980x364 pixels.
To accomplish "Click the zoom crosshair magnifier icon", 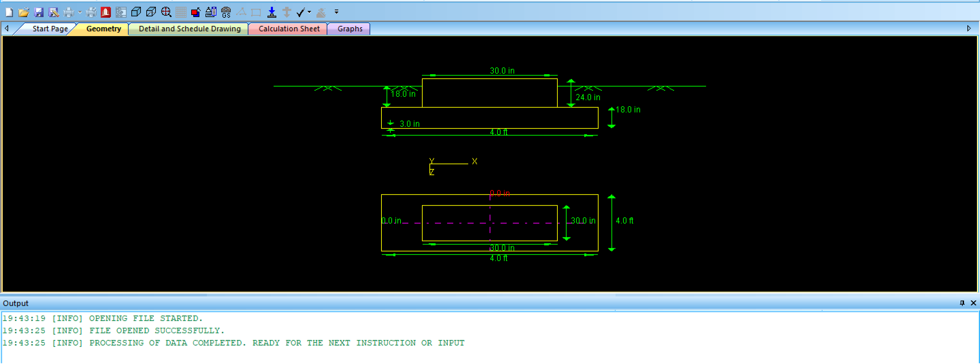I will (166, 13).
